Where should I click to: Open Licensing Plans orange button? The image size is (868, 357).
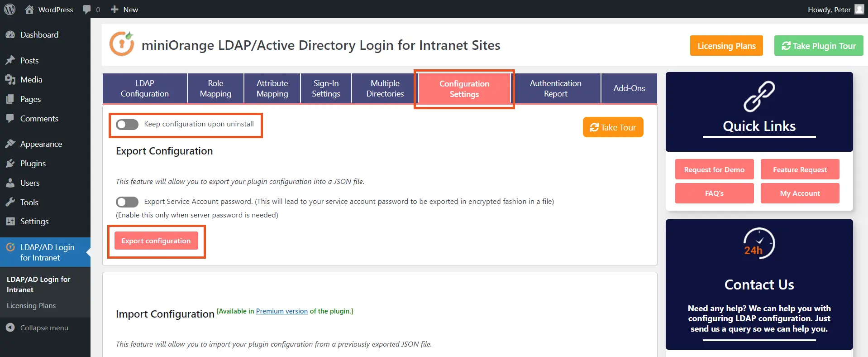tap(726, 46)
